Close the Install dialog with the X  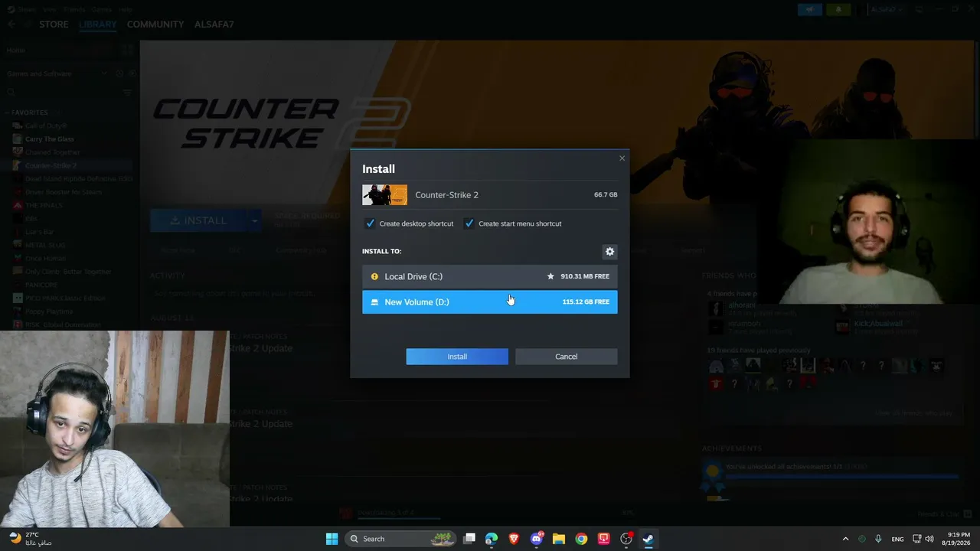pyautogui.click(x=622, y=158)
